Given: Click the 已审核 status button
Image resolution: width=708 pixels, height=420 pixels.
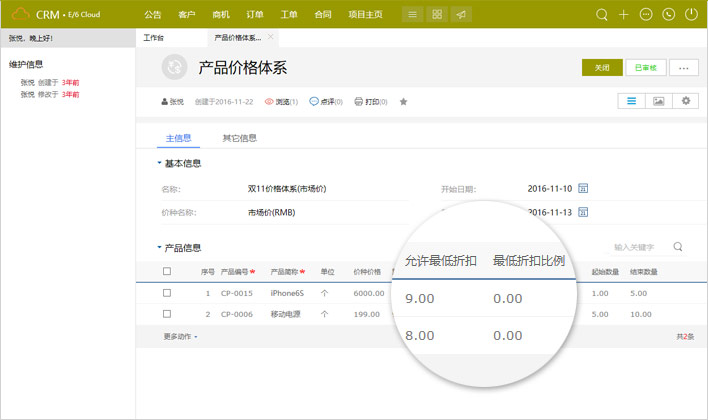Looking at the screenshot, I should [646, 67].
